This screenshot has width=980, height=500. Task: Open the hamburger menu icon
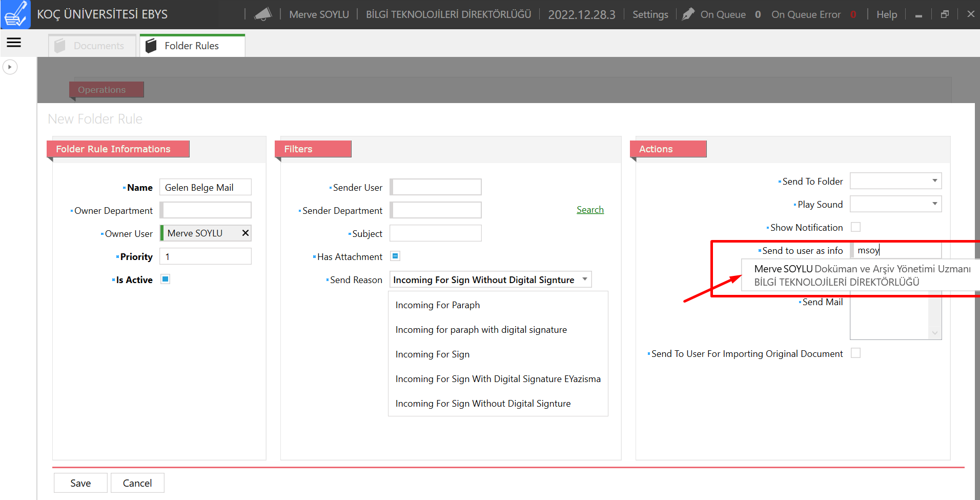pos(14,43)
